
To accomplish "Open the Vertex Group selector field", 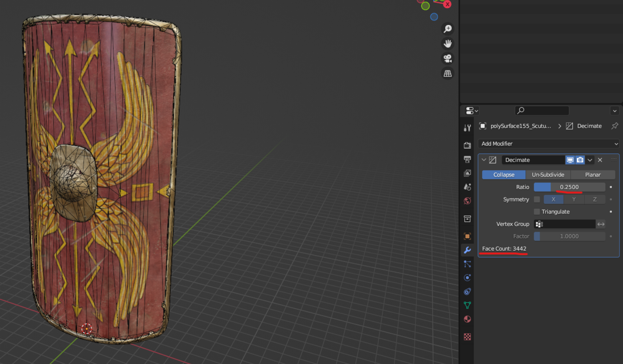I will (x=564, y=224).
